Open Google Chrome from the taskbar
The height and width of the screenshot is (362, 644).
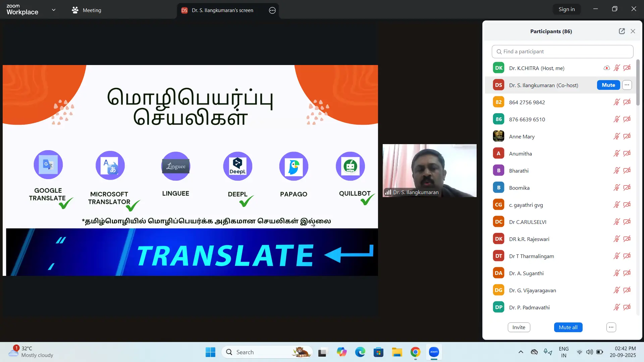415,352
